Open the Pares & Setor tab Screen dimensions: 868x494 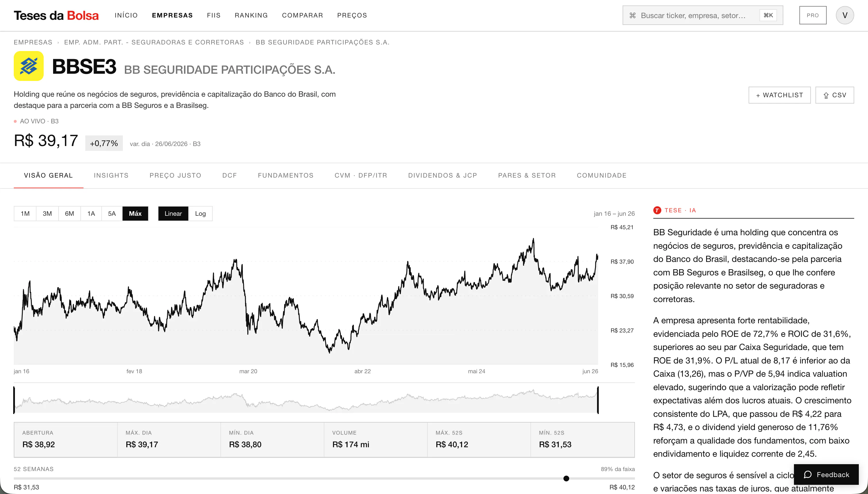pyautogui.click(x=527, y=175)
